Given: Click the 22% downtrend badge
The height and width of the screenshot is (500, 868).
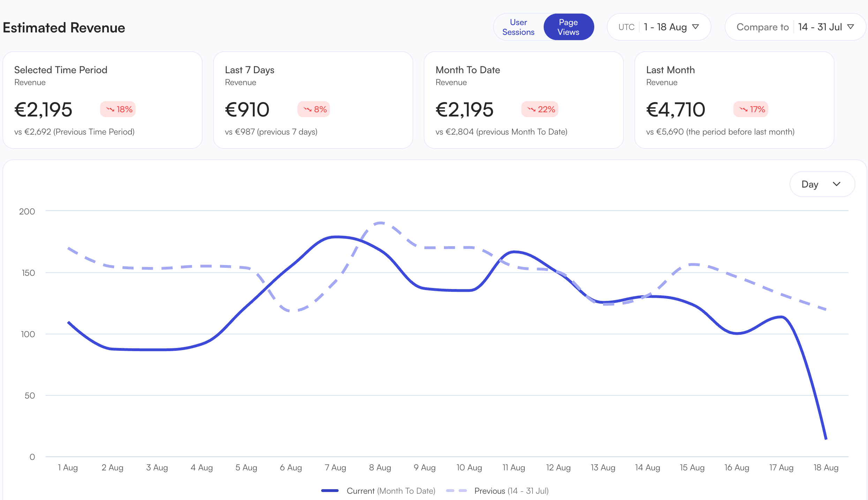Looking at the screenshot, I should coord(540,109).
